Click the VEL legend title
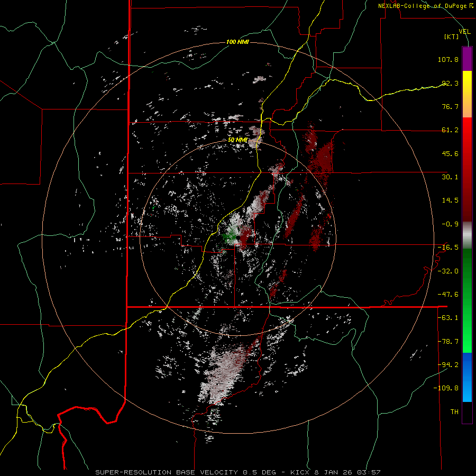The image size is (476, 476). (465, 31)
